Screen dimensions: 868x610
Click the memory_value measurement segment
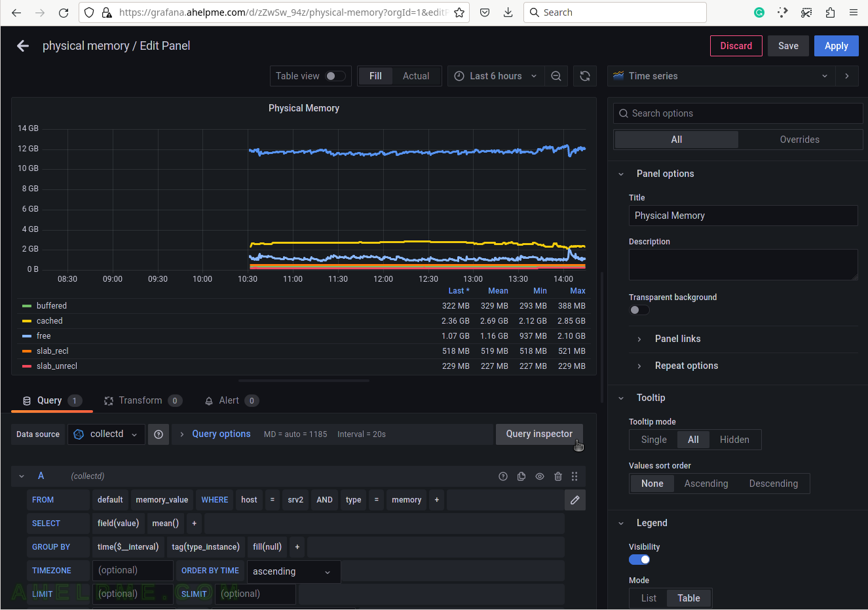click(162, 500)
